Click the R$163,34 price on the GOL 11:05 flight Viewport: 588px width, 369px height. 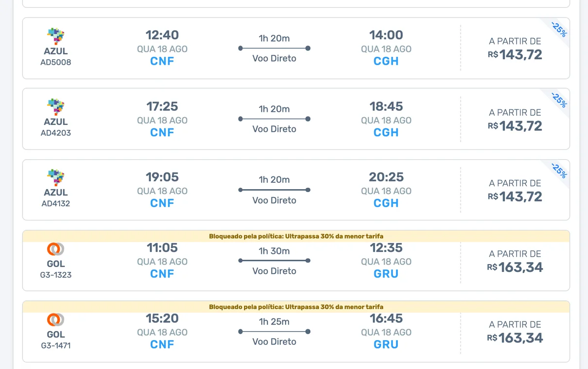[515, 268]
